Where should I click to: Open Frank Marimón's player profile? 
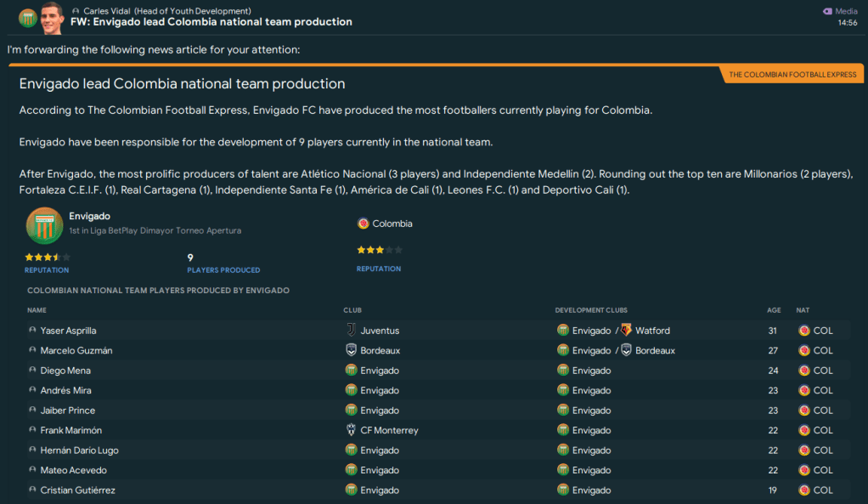click(x=70, y=430)
